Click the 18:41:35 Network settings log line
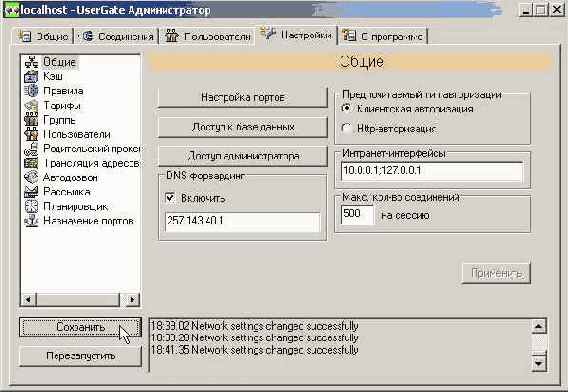Viewport: 568px width, 392px height. pyautogui.click(x=255, y=350)
